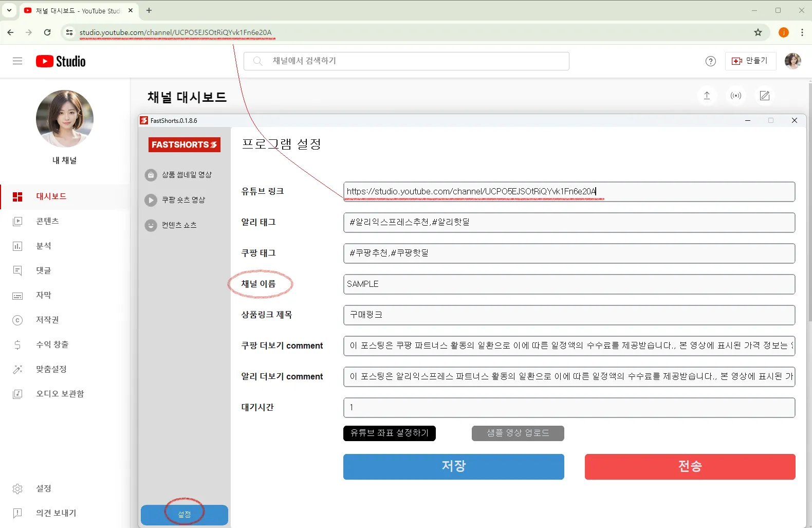Click the search magnifier icon

point(258,61)
